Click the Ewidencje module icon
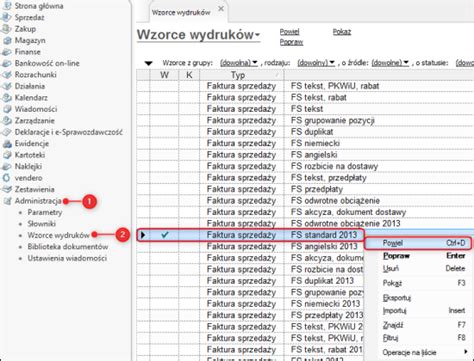Viewport: 474px width, 361px height. coord(7,144)
